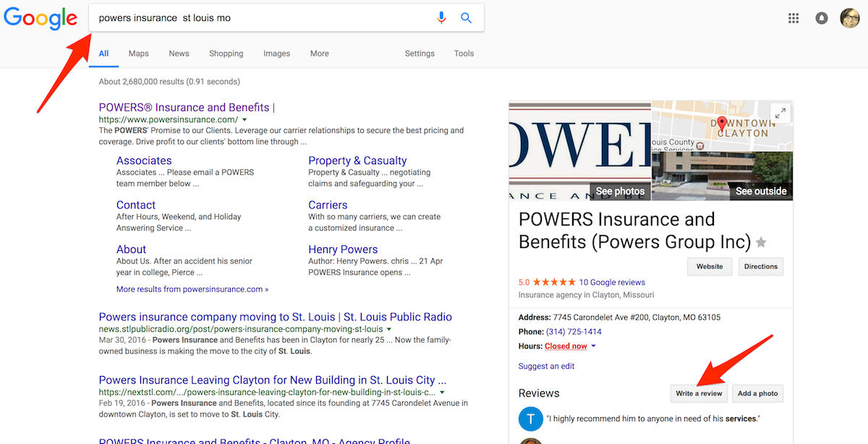
Task: View the See photos thumbnail
Action: click(580, 150)
